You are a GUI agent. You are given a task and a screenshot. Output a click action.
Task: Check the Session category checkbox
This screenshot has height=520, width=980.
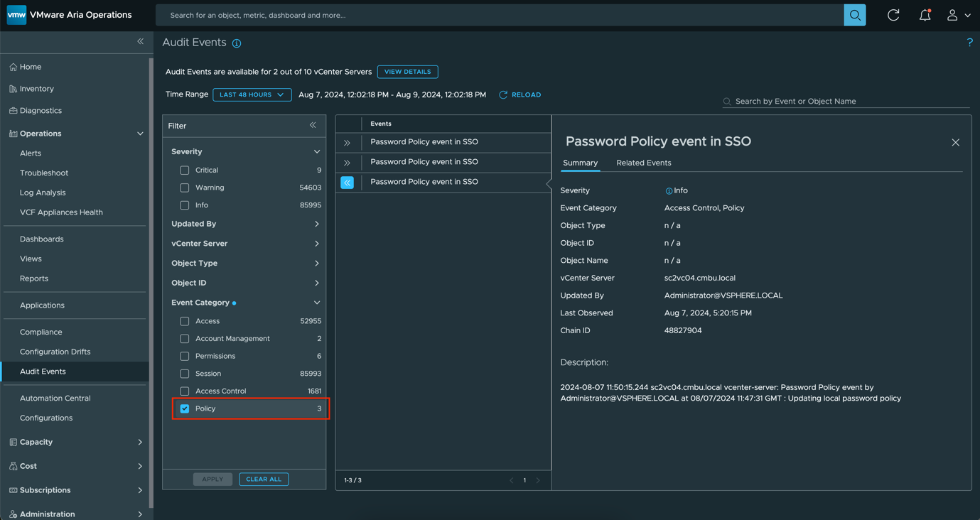[x=185, y=374]
